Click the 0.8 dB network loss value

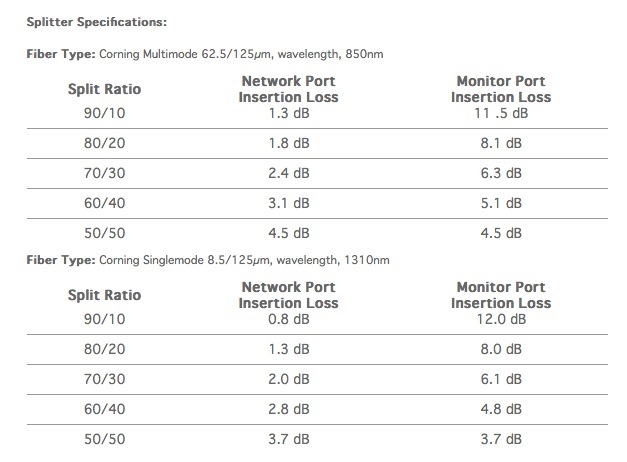pyautogui.click(x=289, y=319)
